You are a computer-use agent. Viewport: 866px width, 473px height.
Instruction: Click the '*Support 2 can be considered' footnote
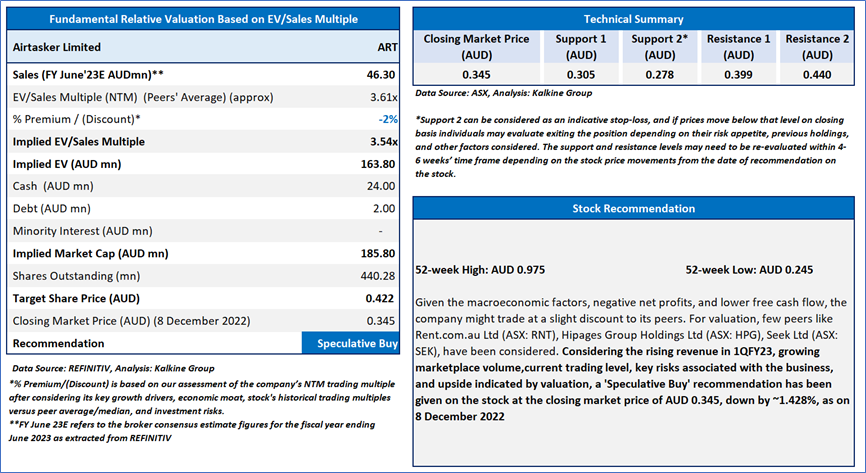pyautogui.click(x=632, y=146)
